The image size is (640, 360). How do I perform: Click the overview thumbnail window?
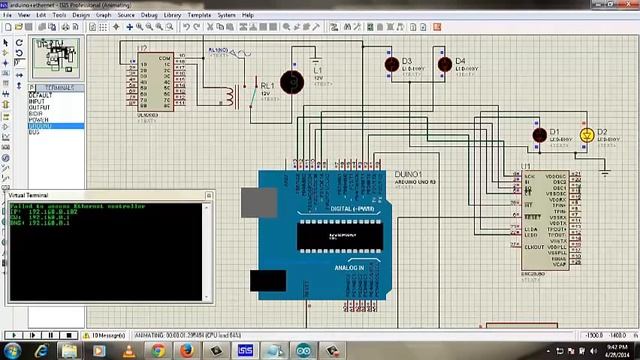[56, 58]
